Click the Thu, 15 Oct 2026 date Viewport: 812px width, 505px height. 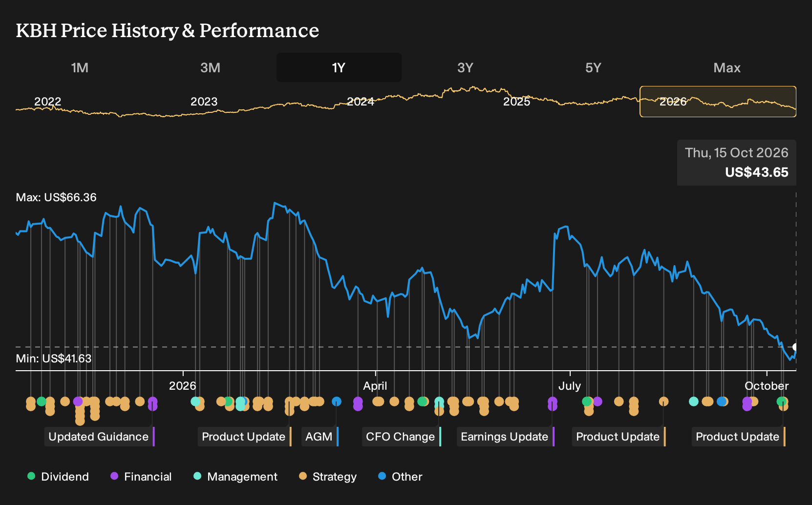coord(737,153)
